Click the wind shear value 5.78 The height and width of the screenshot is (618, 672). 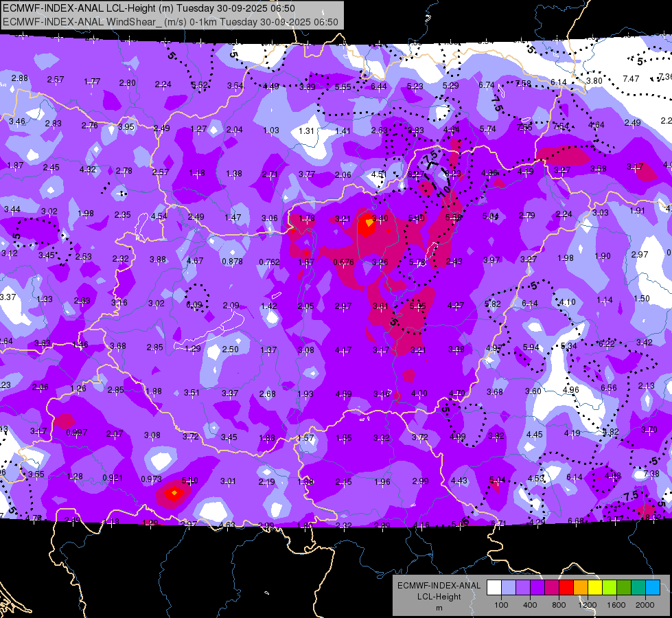click(417, 262)
